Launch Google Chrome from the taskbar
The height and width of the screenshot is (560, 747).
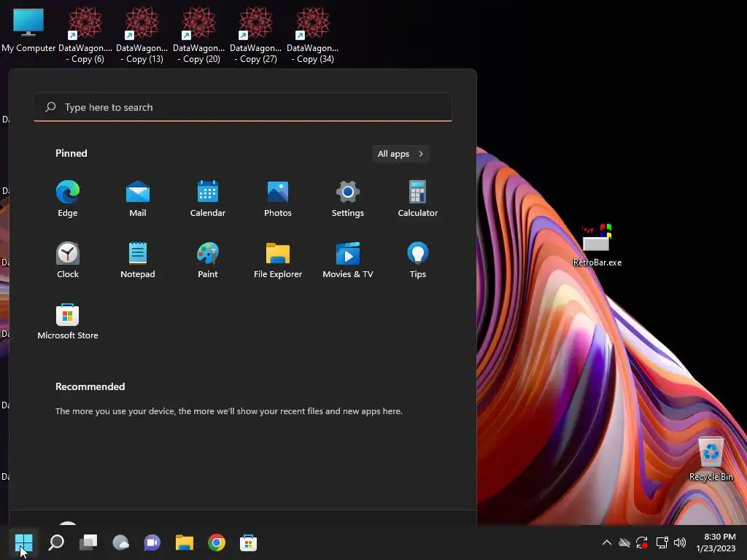tap(216, 542)
